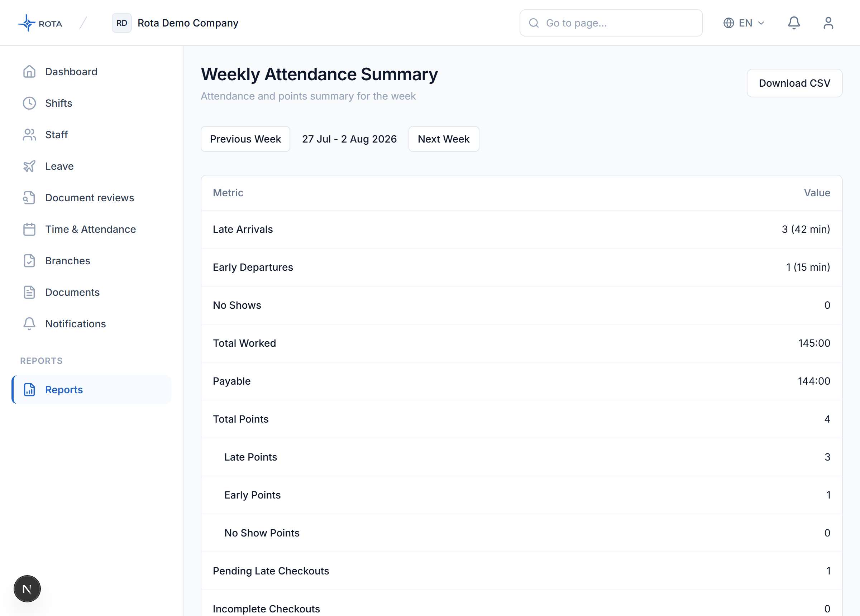The width and height of the screenshot is (860, 616).
Task: Click the 144:00 payable value
Action: click(x=814, y=381)
